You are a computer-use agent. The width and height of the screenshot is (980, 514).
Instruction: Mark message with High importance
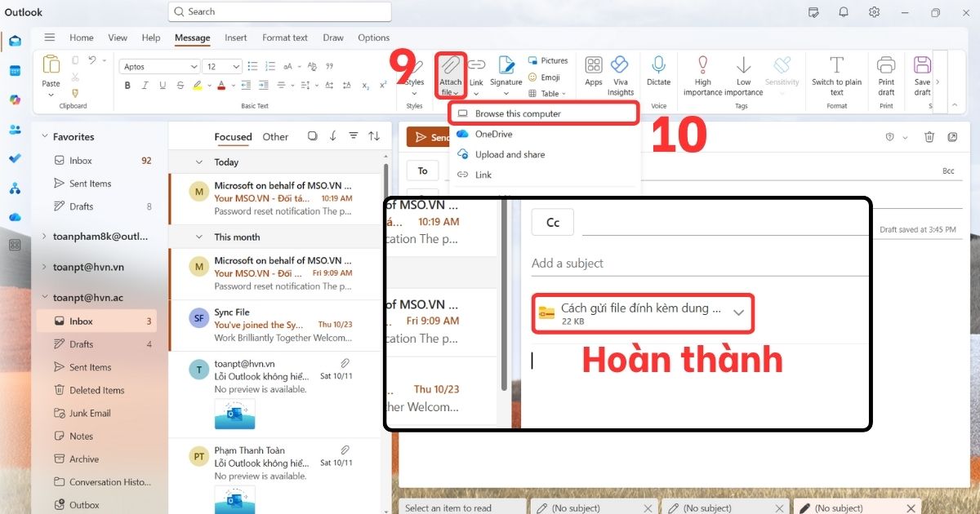(702, 73)
